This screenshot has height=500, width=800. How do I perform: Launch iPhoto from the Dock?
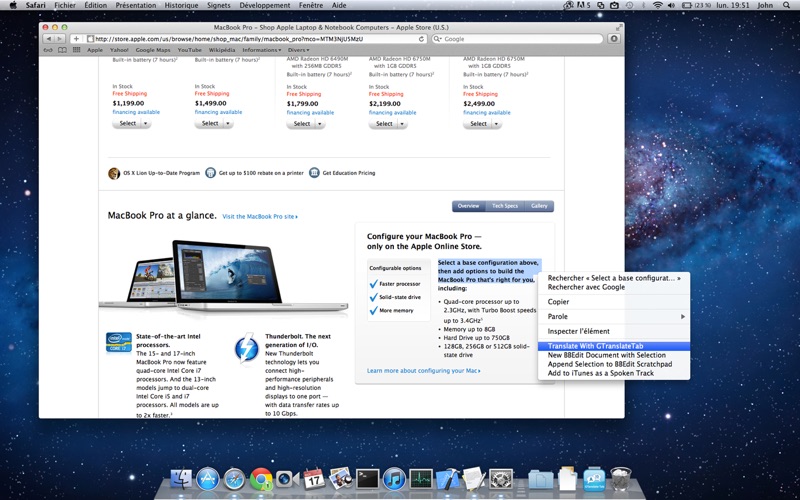340,479
